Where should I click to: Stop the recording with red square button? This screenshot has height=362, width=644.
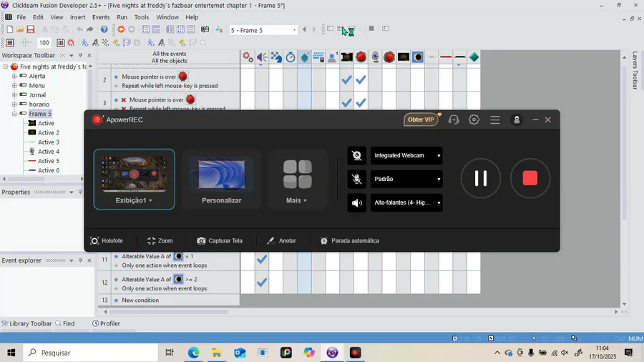point(530,179)
